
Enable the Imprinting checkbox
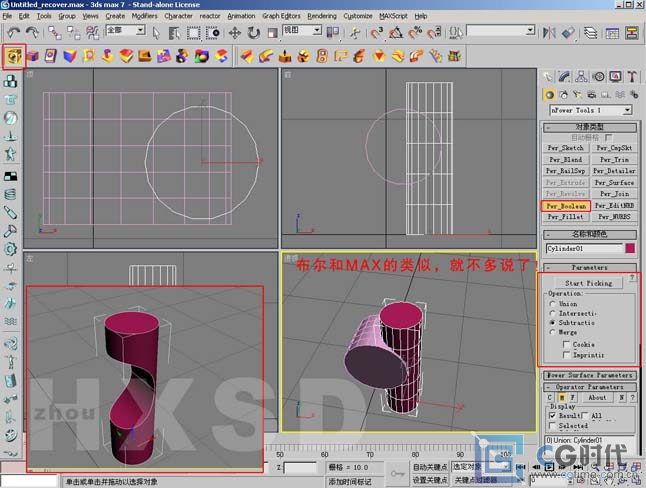[x=566, y=355]
